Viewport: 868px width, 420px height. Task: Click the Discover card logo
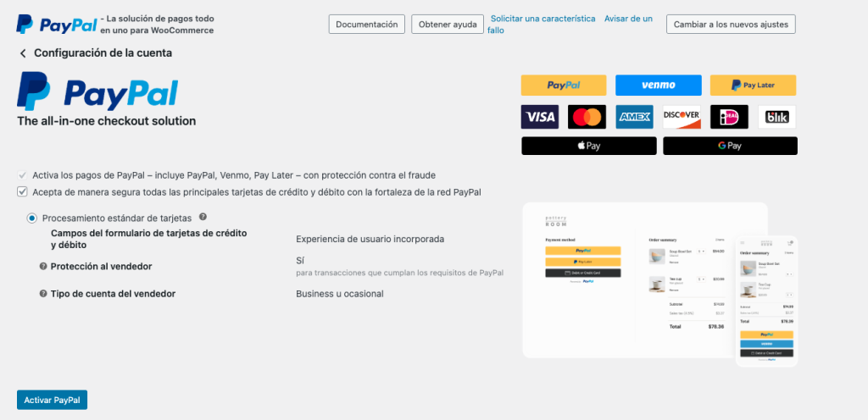click(x=682, y=116)
